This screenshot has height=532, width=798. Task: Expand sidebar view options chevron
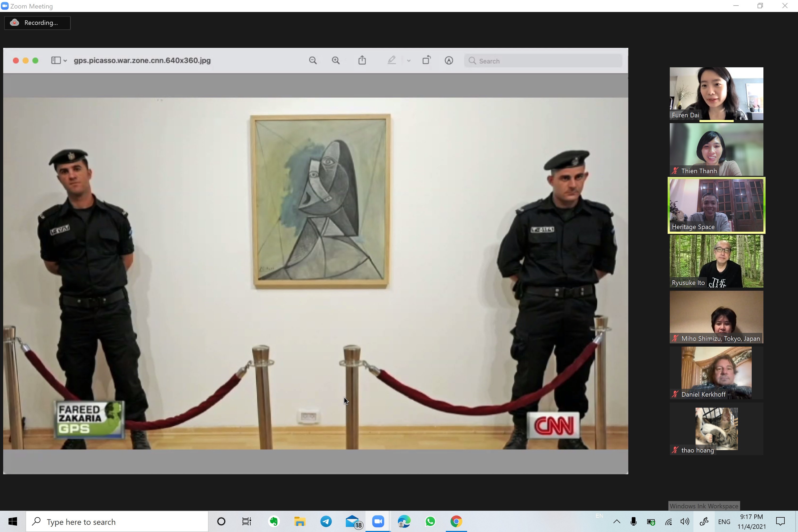pyautogui.click(x=65, y=61)
